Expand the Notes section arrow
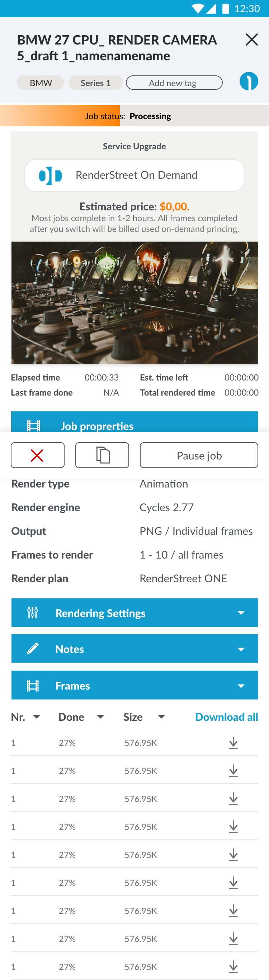The height and width of the screenshot is (980, 269). [x=241, y=649]
